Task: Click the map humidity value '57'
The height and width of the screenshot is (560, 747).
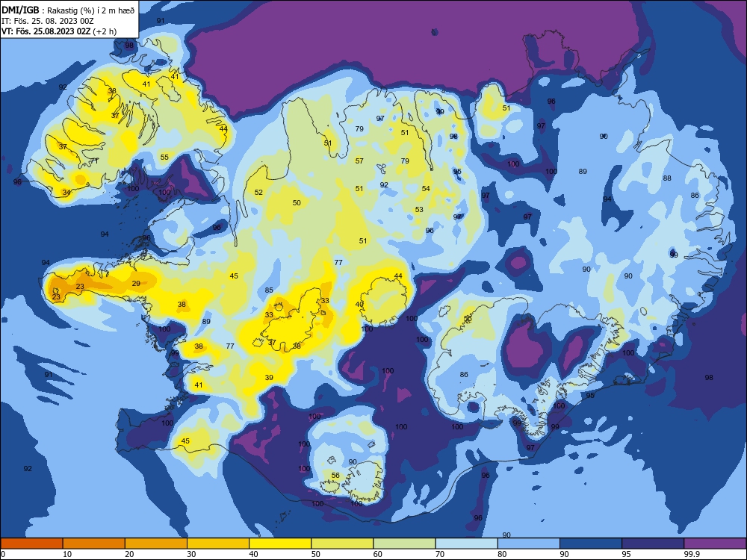Action: point(360,161)
